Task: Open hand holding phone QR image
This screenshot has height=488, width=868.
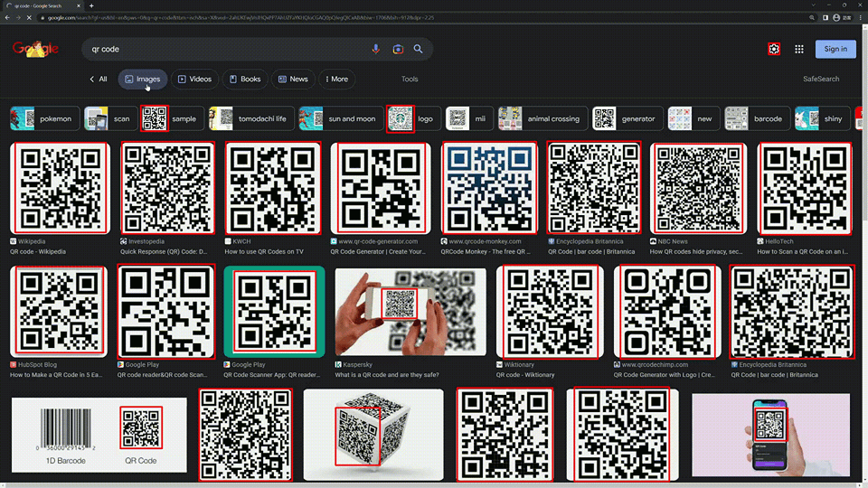Action: [770, 435]
